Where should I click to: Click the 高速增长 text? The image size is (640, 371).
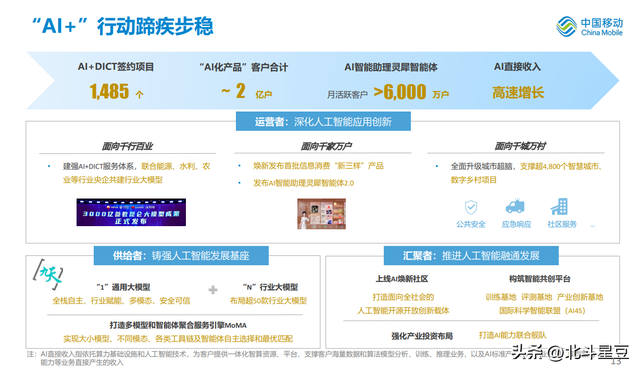[x=518, y=93]
